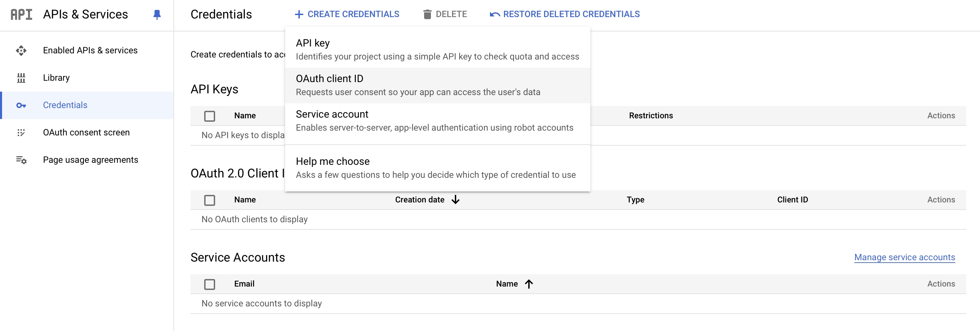
Task: Open Page usage agreements
Action: click(x=87, y=160)
